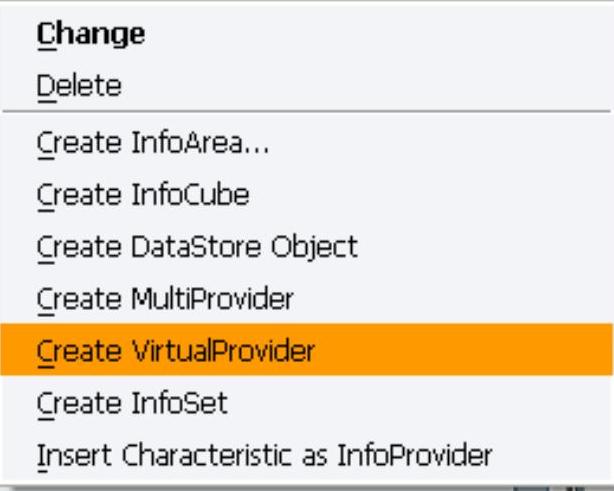The width and height of the screenshot is (614, 491).
Task: Choose the first context menu item Change
Action: 91,34
